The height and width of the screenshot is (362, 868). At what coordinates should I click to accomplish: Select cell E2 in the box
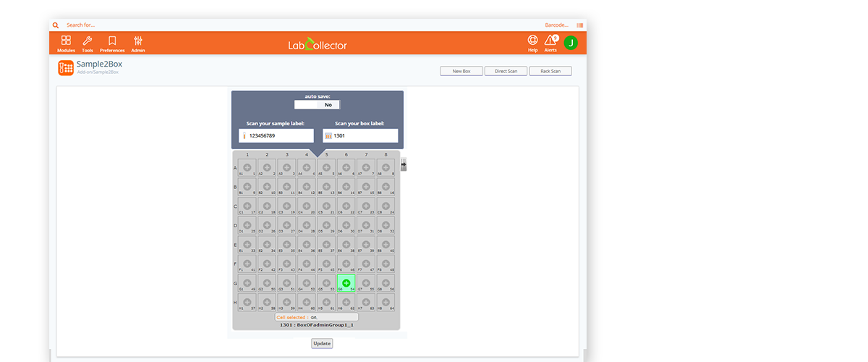pos(267,245)
